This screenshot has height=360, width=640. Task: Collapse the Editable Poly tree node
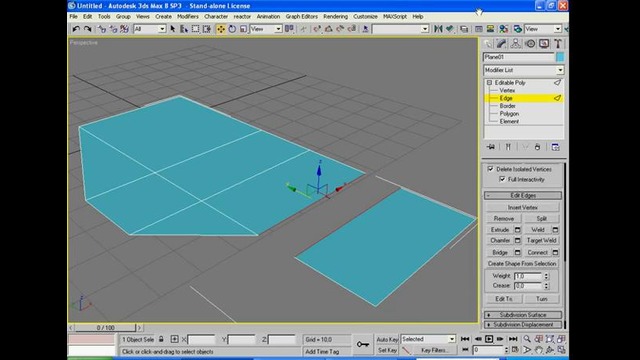point(489,83)
